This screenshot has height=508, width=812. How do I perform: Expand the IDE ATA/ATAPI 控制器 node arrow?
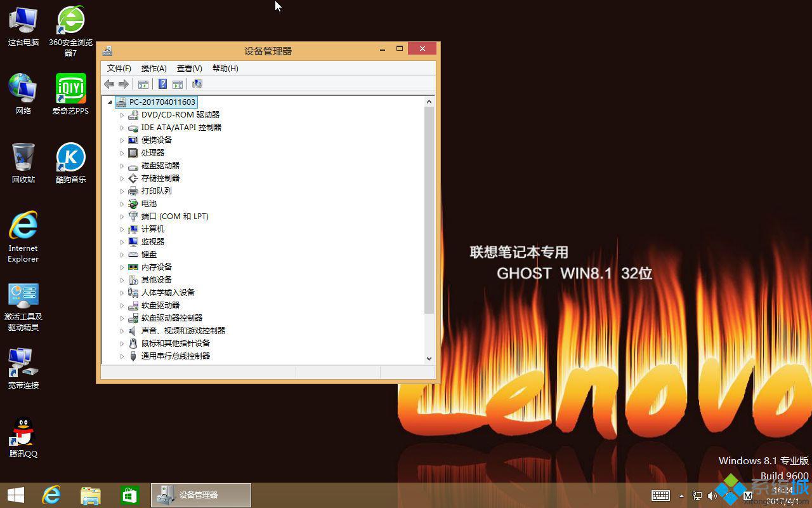(x=122, y=128)
